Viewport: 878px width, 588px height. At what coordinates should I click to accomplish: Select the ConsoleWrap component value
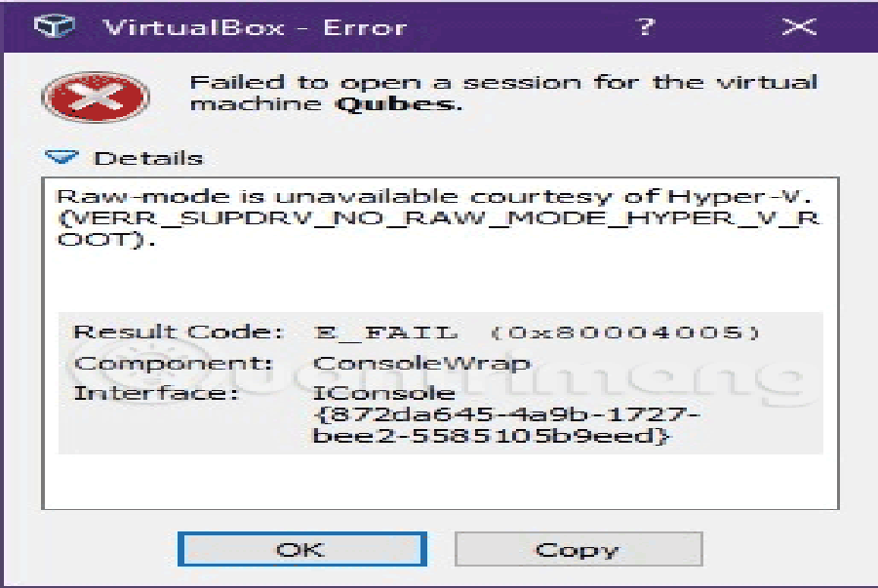421,364
